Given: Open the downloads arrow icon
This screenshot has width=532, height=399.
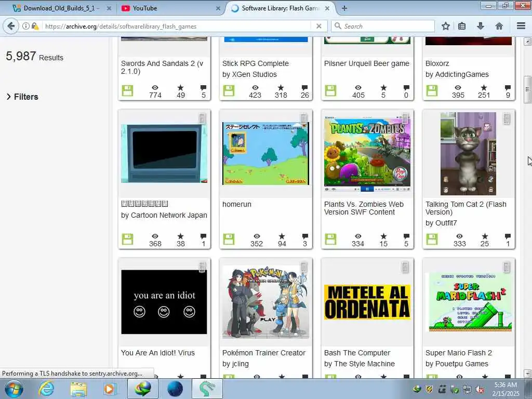Looking at the screenshot, I should pos(481,26).
